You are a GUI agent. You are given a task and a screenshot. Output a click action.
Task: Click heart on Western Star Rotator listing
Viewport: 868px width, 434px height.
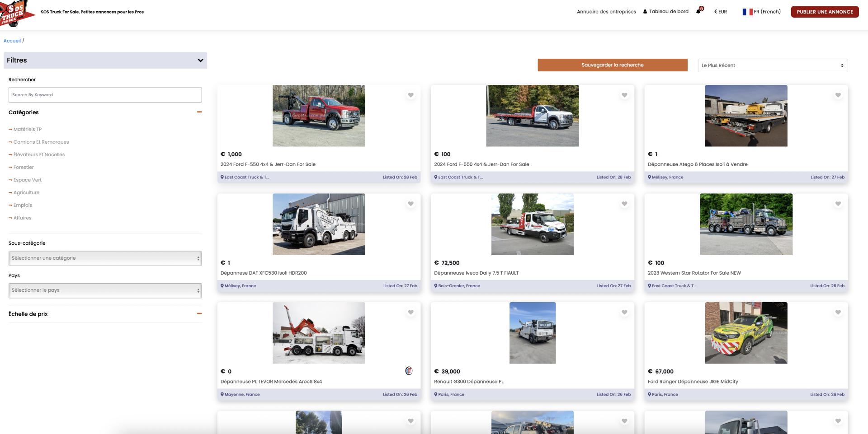click(x=838, y=204)
